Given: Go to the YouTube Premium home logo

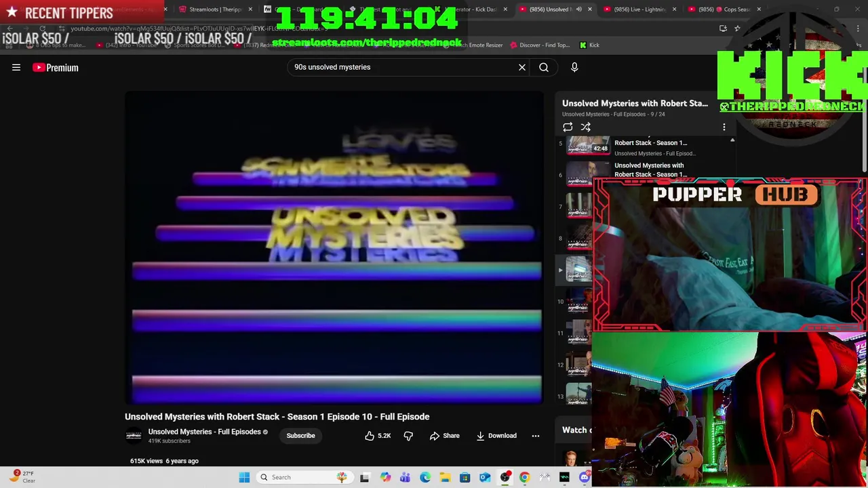Looking at the screenshot, I should tap(56, 67).
